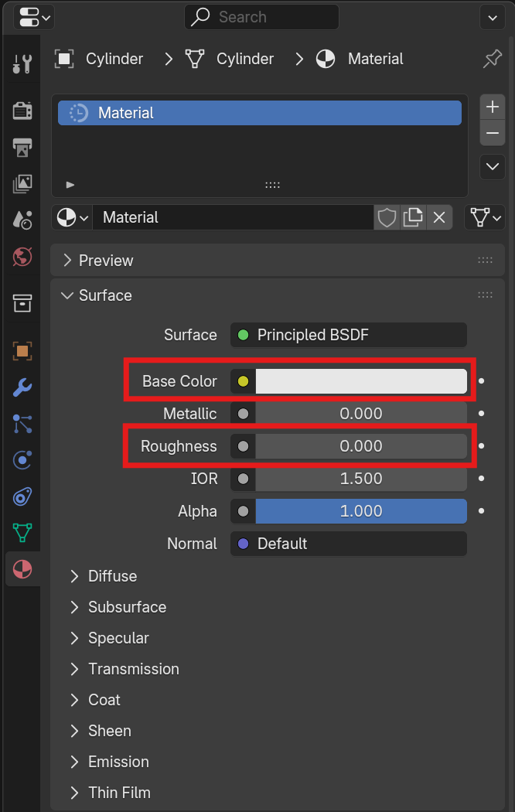This screenshot has width=515, height=812.
Task: Expand the material slot list filter
Action: [70, 185]
